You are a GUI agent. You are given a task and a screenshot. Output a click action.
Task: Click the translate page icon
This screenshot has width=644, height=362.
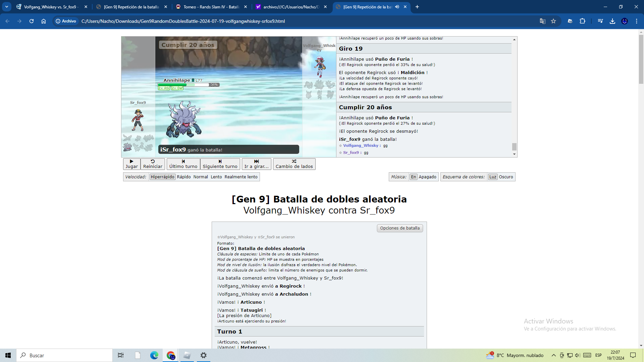tap(542, 21)
